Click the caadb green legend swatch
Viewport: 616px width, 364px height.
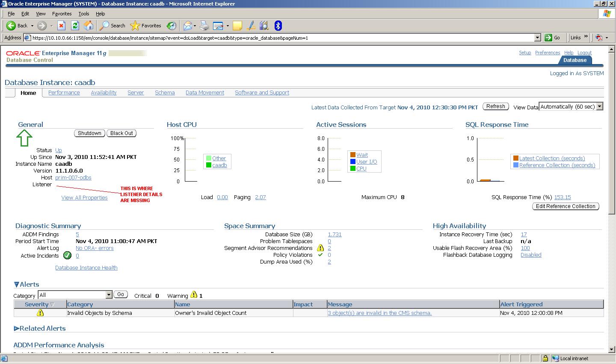(x=209, y=165)
